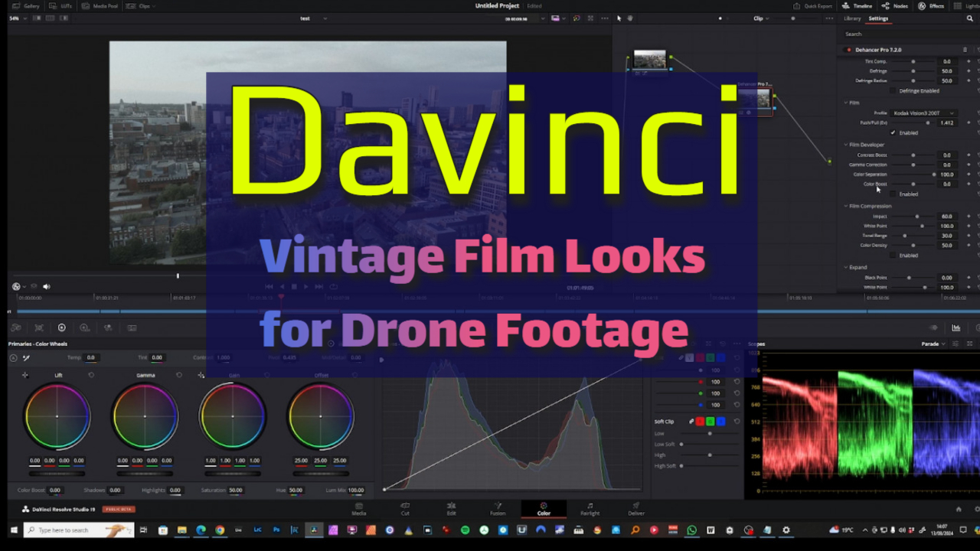Open the Gallery panel
Image resolution: width=980 pixels, height=551 pixels.
point(28,5)
